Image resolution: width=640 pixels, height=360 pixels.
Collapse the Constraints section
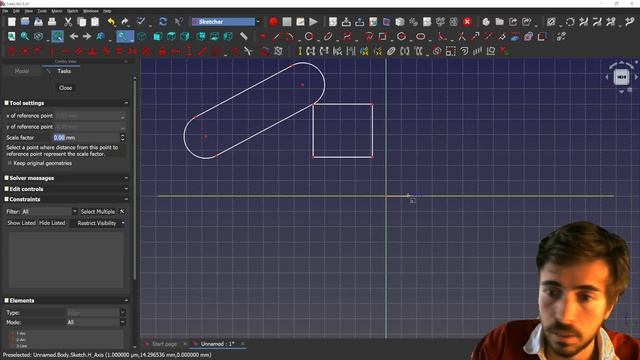click(x=126, y=199)
